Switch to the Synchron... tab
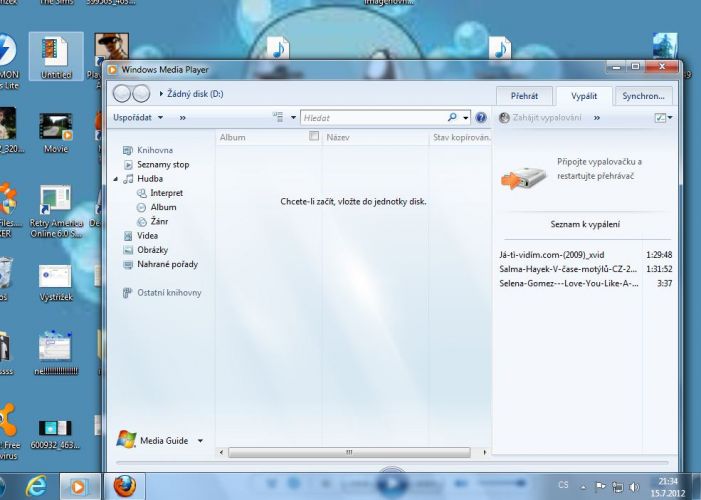 coord(643,96)
